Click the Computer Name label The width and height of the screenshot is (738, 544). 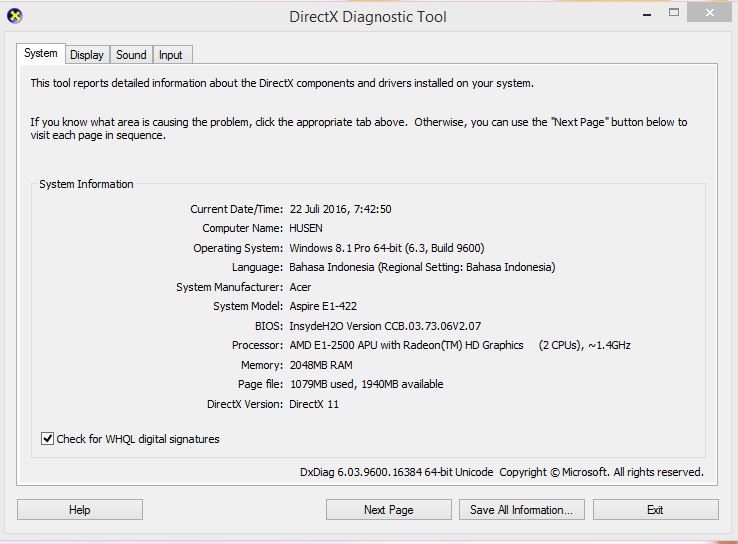click(x=243, y=228)
